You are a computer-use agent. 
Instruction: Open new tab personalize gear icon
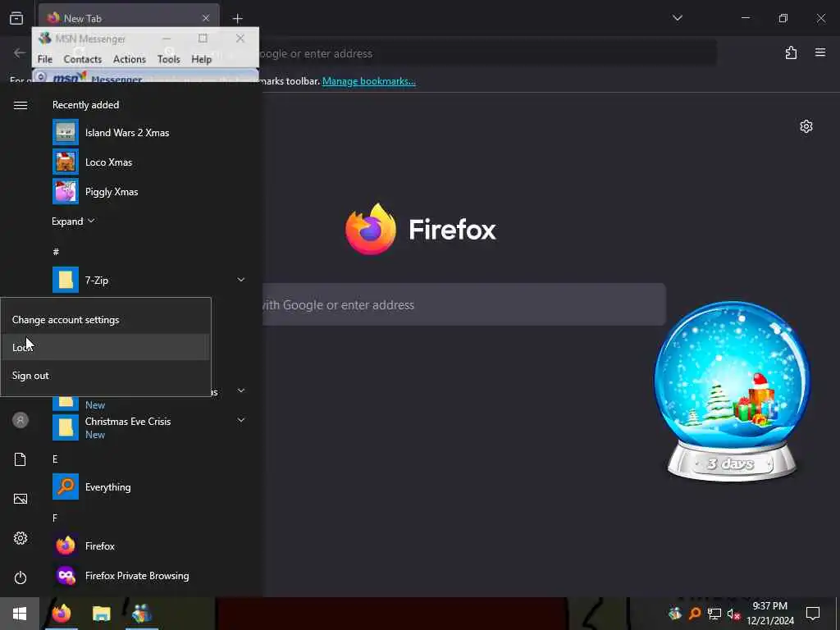click(806, 126)
